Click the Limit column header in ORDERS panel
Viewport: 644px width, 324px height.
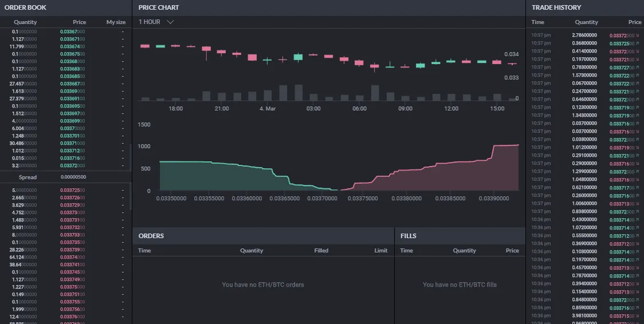coord(381,251)
